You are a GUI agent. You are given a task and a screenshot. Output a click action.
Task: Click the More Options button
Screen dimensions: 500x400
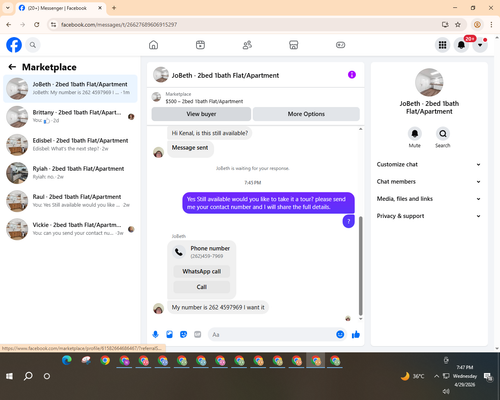click(x=306, y=114)
